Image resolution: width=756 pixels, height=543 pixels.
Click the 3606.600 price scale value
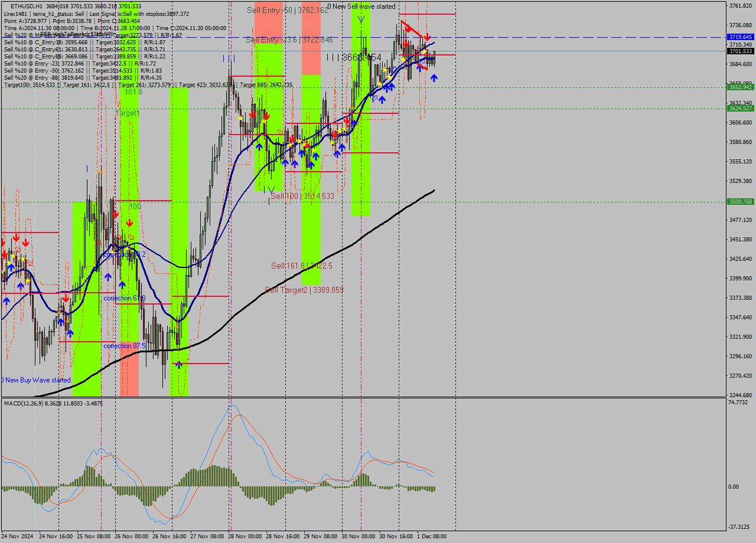[741, 122]
